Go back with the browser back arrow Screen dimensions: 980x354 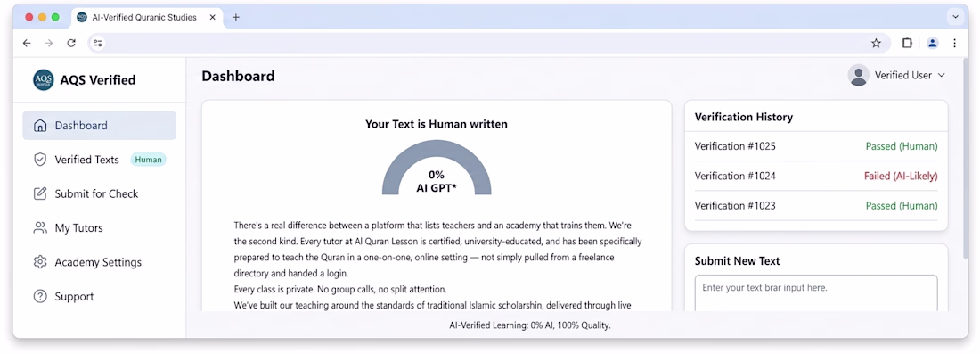coord(26,43)
